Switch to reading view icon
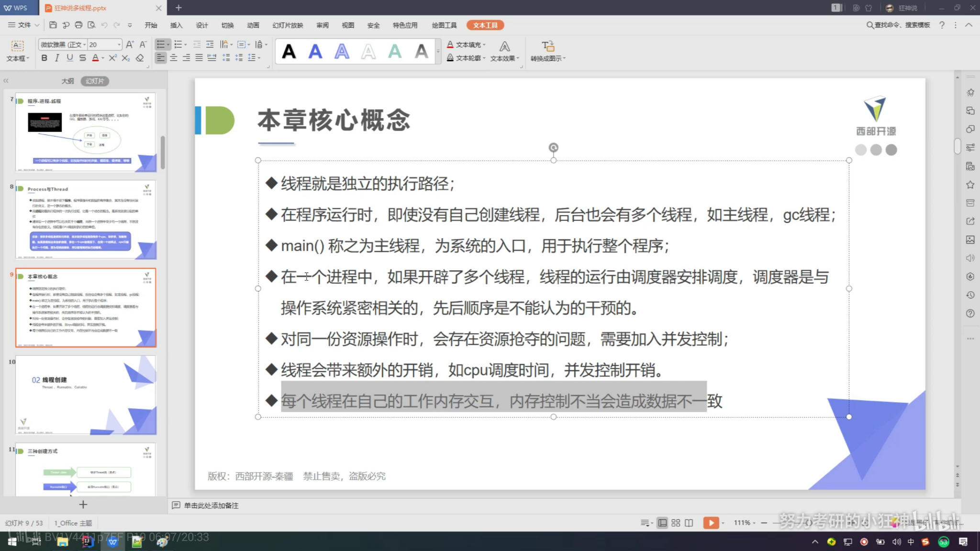The height and width of the screenshot is (551, 980). click(689, 523)
